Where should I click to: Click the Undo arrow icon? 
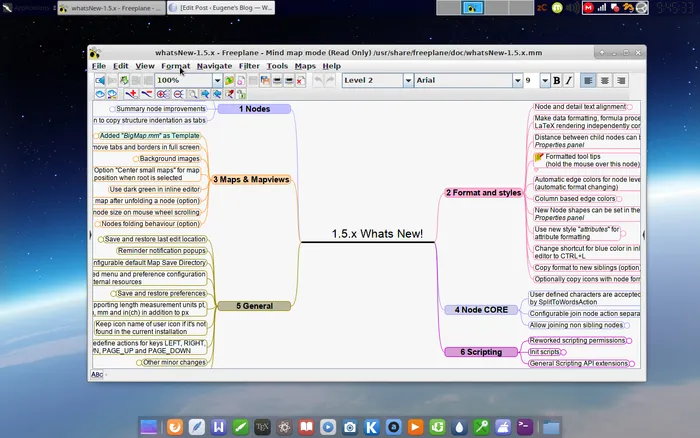318,80
